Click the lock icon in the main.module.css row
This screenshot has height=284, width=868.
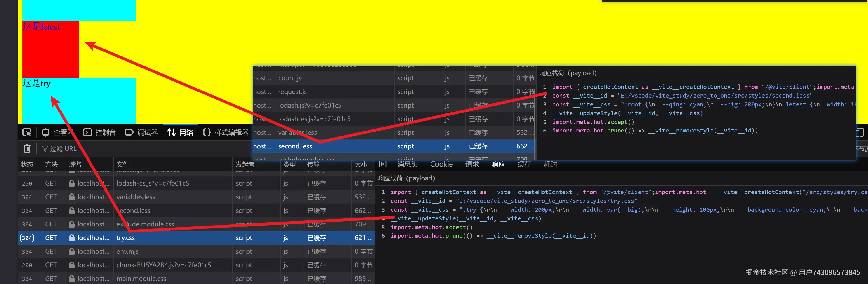71,279
